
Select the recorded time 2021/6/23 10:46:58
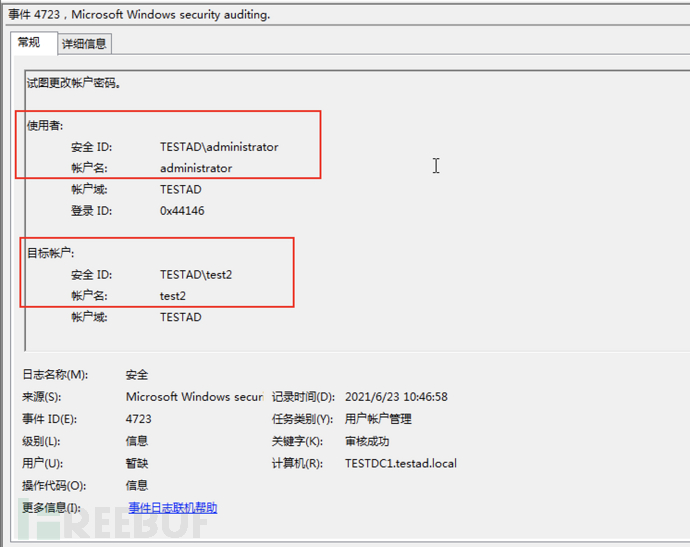click(x=396, y=396)
